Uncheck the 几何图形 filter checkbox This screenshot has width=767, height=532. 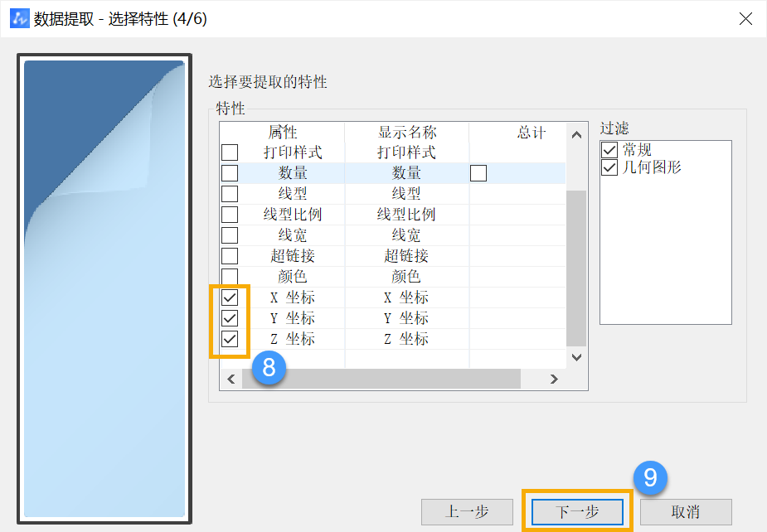(609, 167)
